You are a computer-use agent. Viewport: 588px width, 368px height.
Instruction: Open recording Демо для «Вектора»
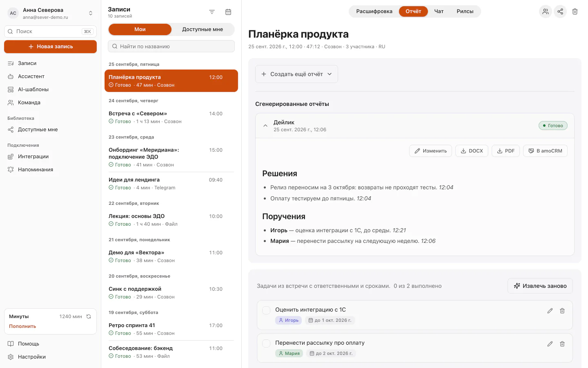[x=171, y=256]
